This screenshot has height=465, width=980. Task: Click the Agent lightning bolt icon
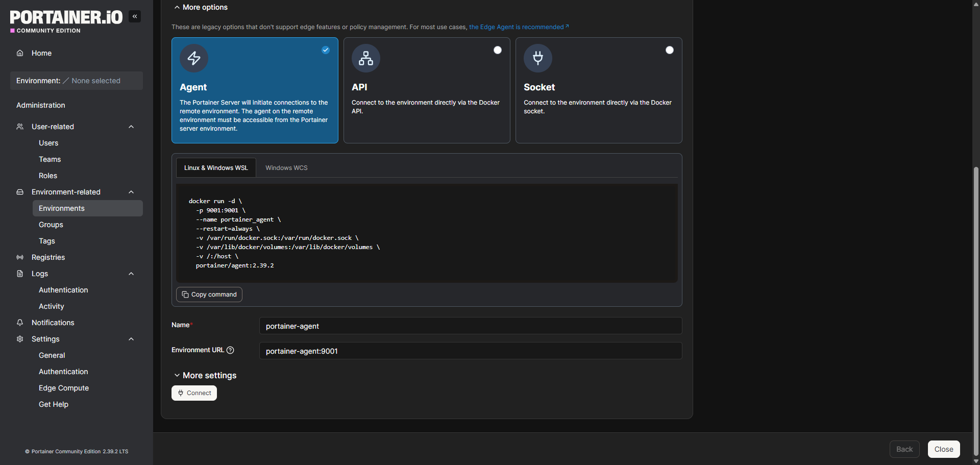tap(194, 58)
